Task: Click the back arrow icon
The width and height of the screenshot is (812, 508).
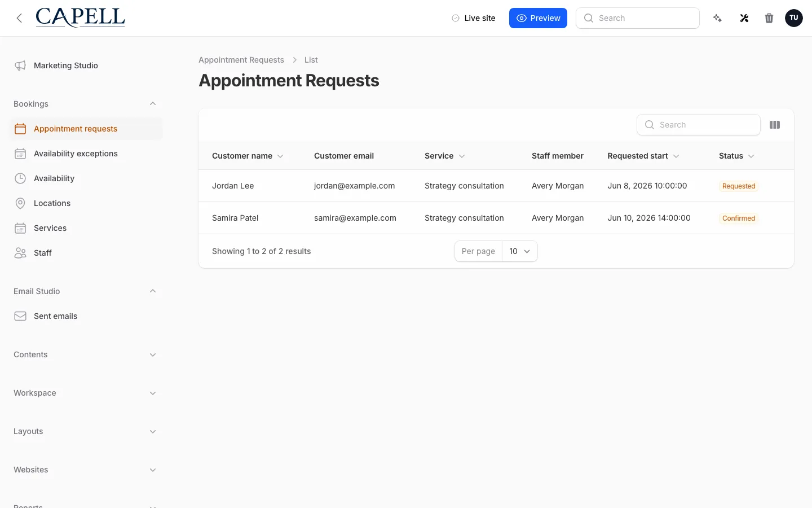Action: tap(20, 18)
